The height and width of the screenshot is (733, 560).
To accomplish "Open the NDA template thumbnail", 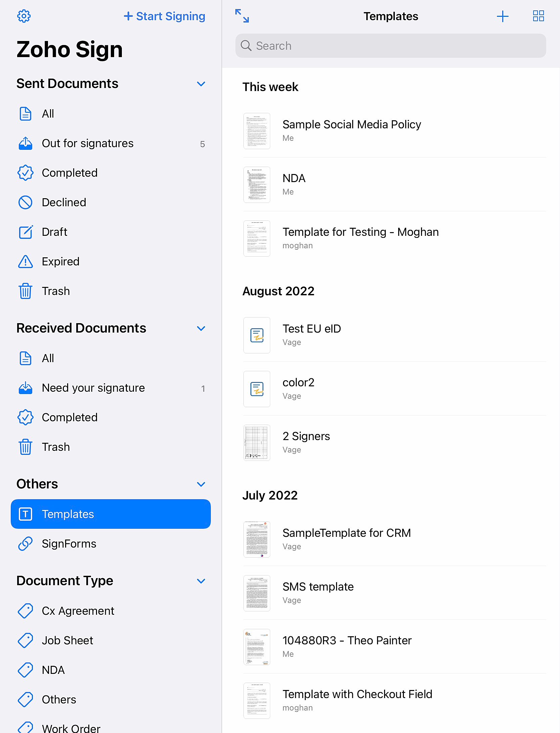I will point(257,185).
